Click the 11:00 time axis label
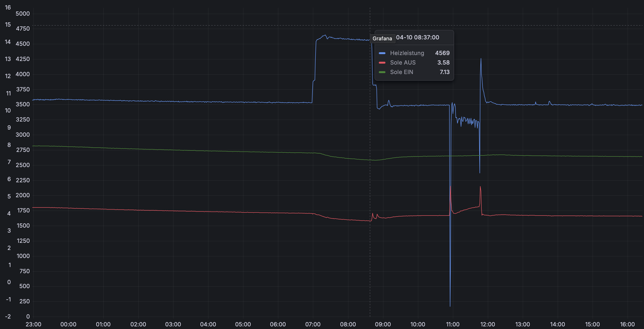 click(452, 324)
